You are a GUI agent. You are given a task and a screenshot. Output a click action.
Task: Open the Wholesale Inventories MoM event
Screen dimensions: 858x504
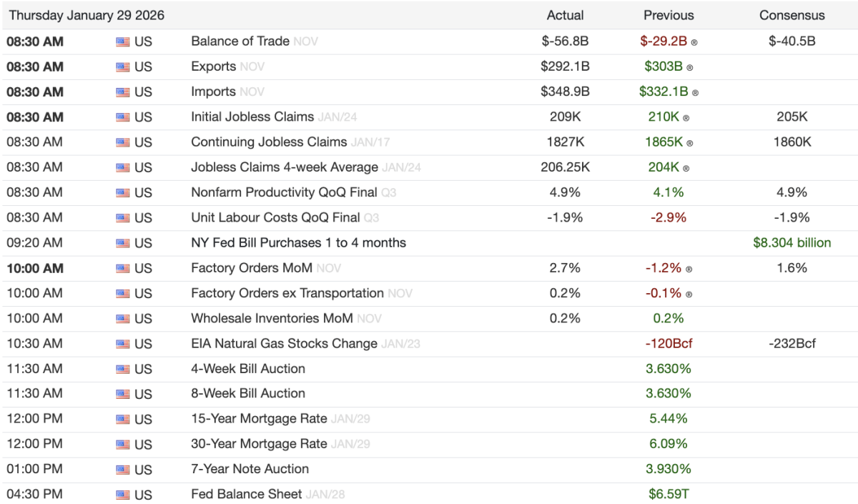point(272,318)
